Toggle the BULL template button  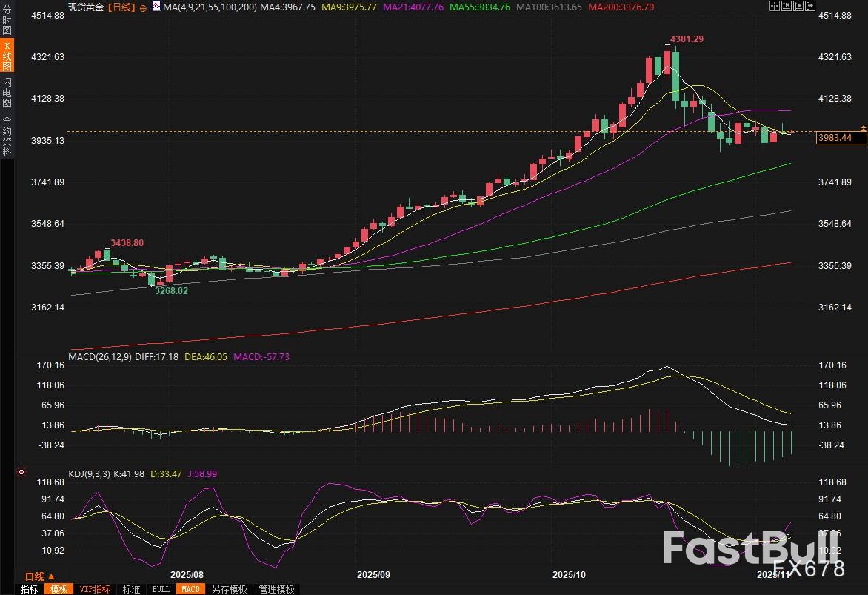161,589
